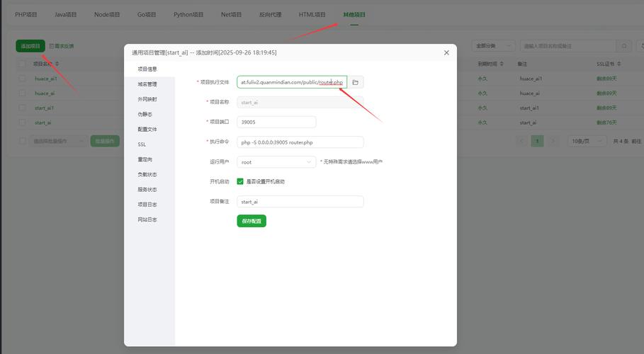Image resolution: width=644 pixels, height=354 pixels.
Task: Open the 请选择批量操作 dropdown
Action: coord(58,141)
